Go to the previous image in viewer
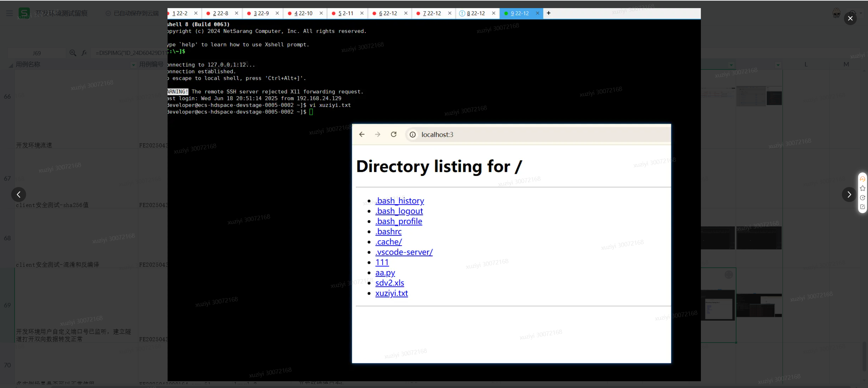 click(19, 195)
